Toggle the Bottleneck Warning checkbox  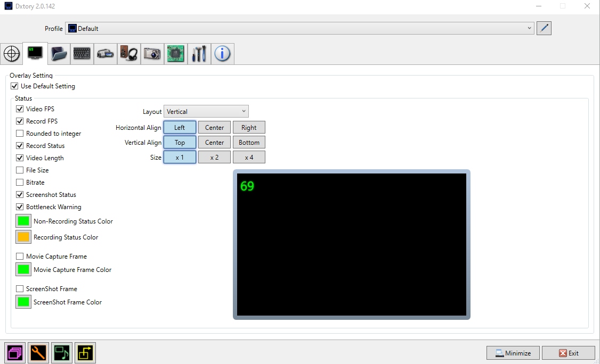coord(20,207)
